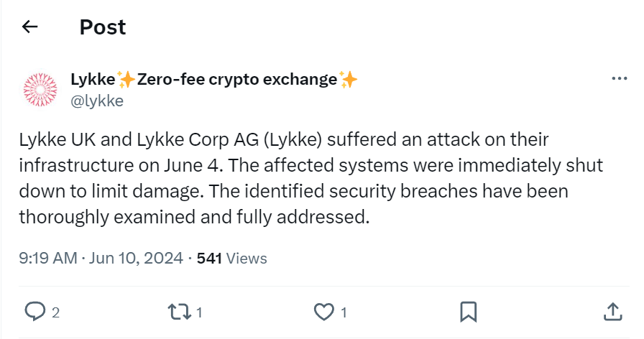Click the 9:19 AM Jun 10, 2024 timestamp

pos(101,258)
